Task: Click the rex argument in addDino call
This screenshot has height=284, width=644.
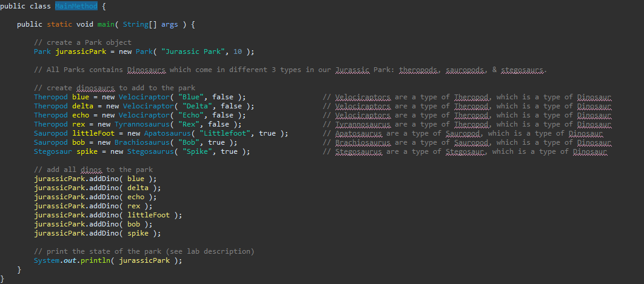Action: (134, 206)
